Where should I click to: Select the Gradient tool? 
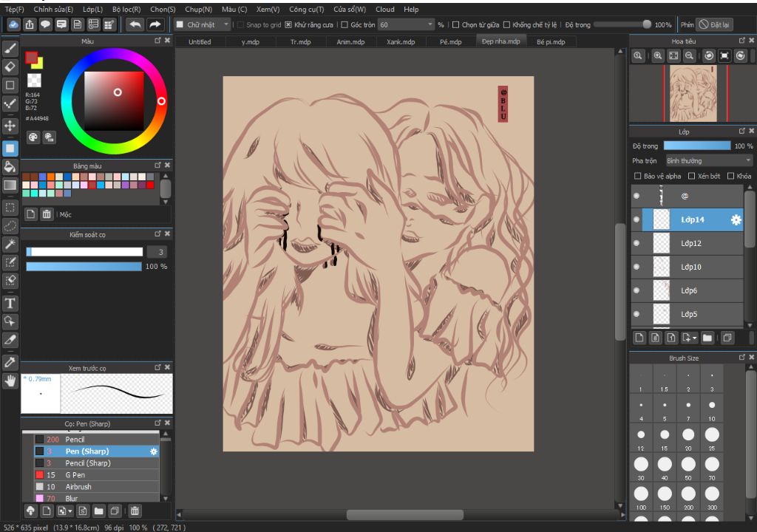[x=10, y=185]
